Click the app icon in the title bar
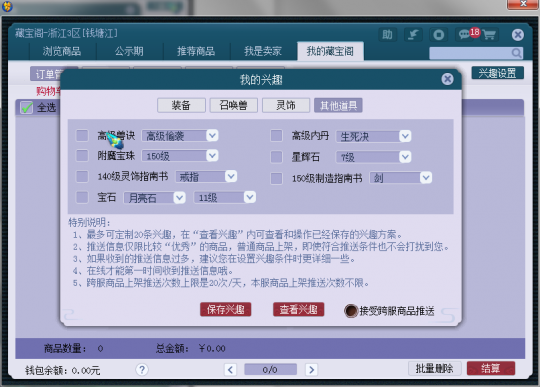 7,6
